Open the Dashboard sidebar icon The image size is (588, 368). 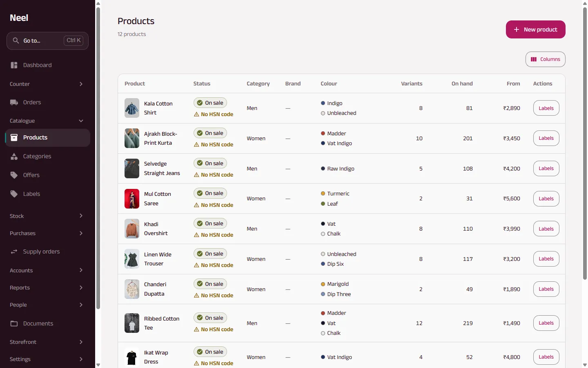click(14, 65)
